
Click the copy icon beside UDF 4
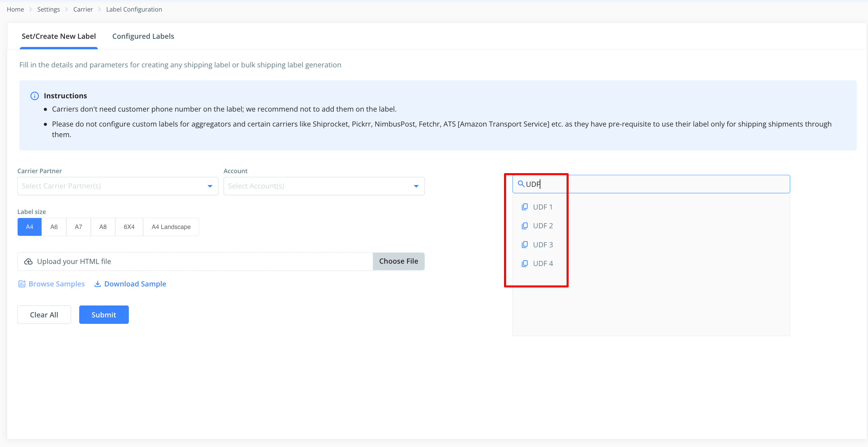(x=525, y=264)
